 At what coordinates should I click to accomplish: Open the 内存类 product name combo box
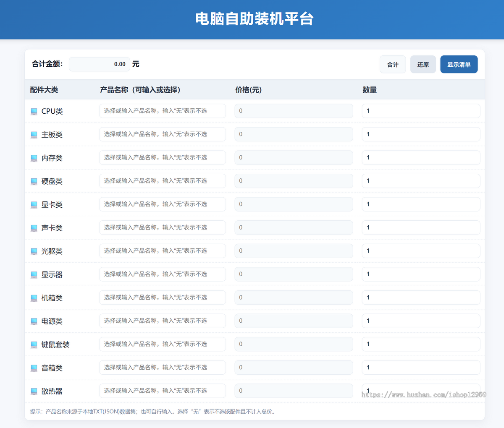[163, 157]
